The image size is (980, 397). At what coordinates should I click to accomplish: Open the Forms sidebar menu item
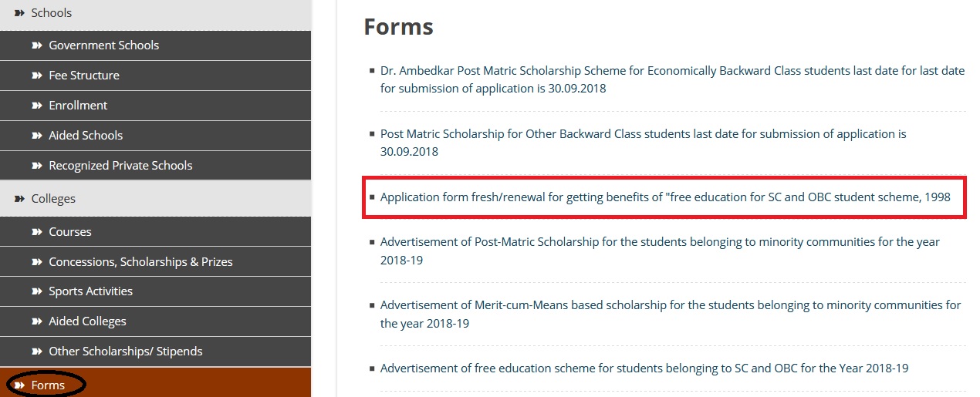(x=48, y=385)
